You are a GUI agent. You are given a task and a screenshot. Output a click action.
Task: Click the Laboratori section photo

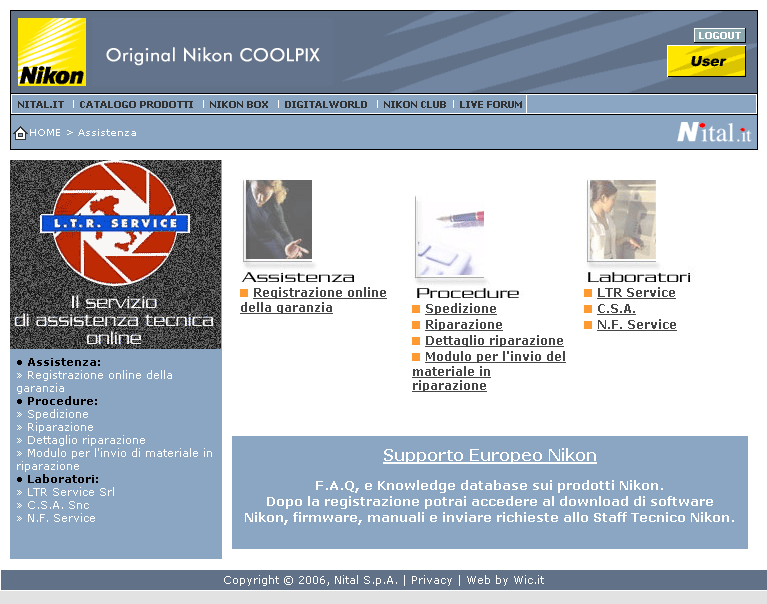[x=621, y=222]
